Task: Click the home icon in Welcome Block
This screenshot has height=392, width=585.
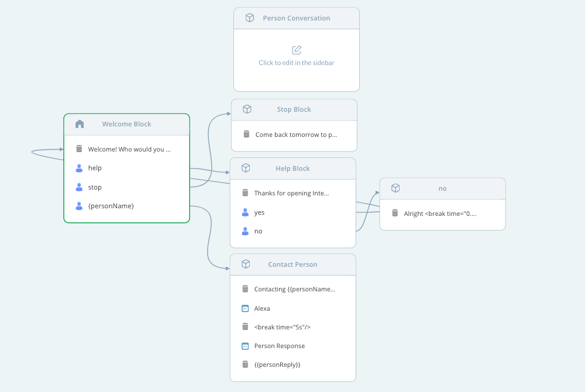Action: pyautogui.click(x=80, y=124)
